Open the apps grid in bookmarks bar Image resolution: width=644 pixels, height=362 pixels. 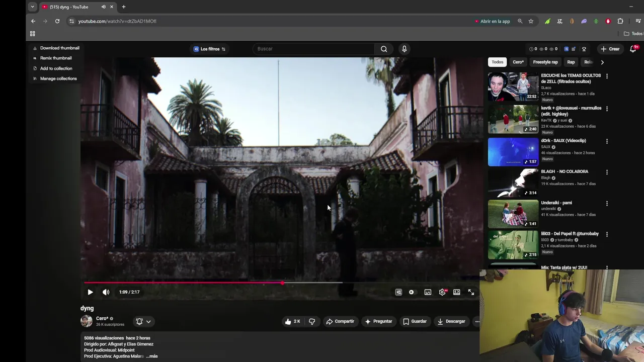[32, 34]
